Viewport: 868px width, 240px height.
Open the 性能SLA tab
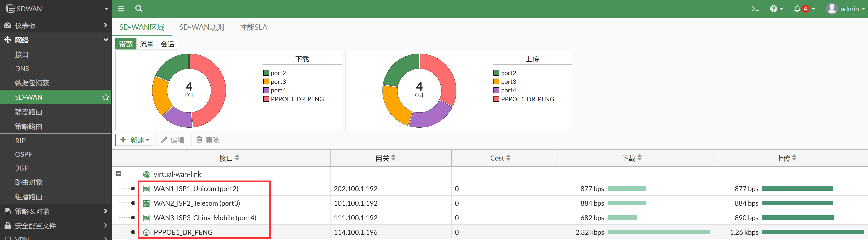pos(253,27)
